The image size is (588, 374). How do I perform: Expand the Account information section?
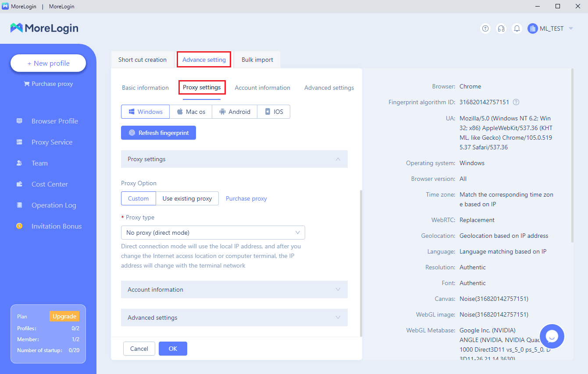(234, 289)
